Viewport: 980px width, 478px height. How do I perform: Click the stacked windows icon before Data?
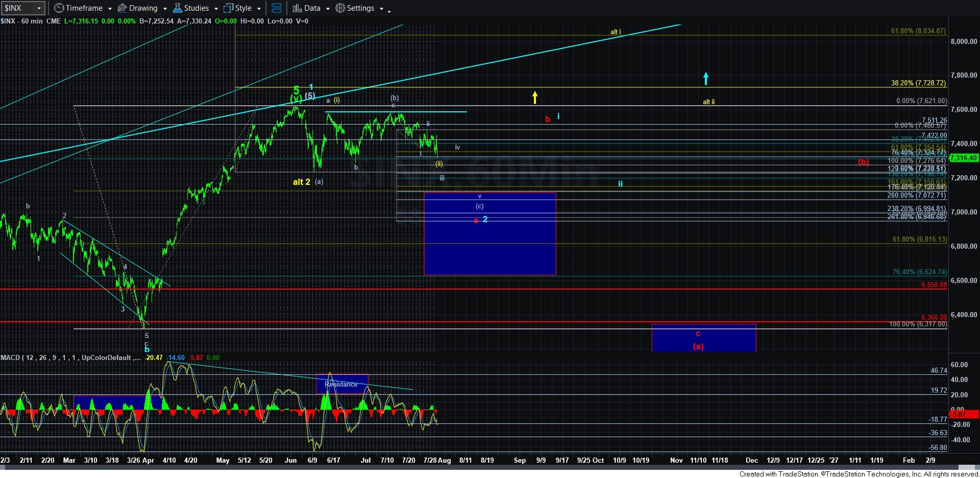coord(276,8)
